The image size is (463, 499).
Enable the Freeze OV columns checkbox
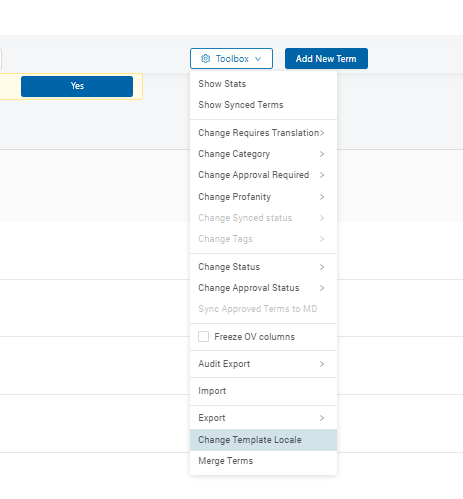204,337
